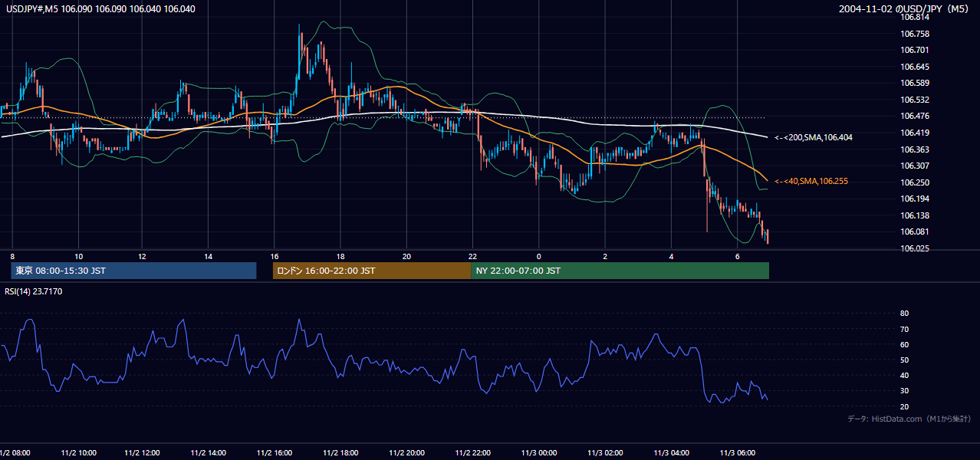Click the 106.758 price axis label
The image size is (980, 460).
(x=915, y=34)
